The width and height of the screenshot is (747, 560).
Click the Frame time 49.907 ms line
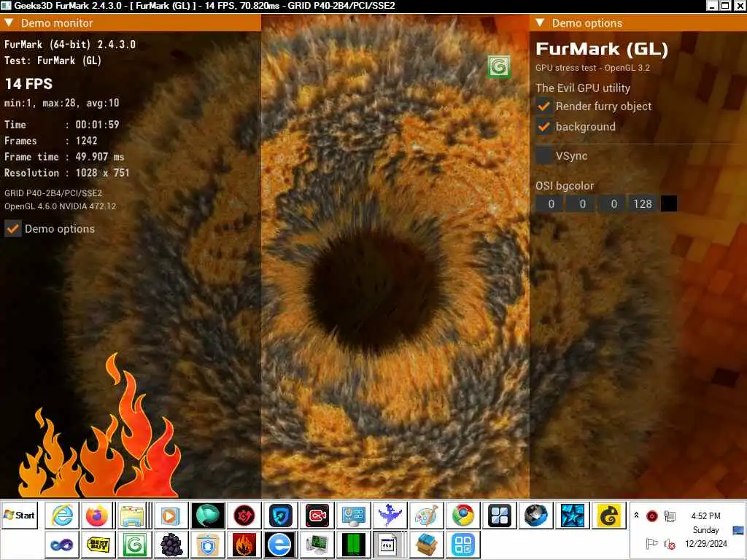click(64, 157)
